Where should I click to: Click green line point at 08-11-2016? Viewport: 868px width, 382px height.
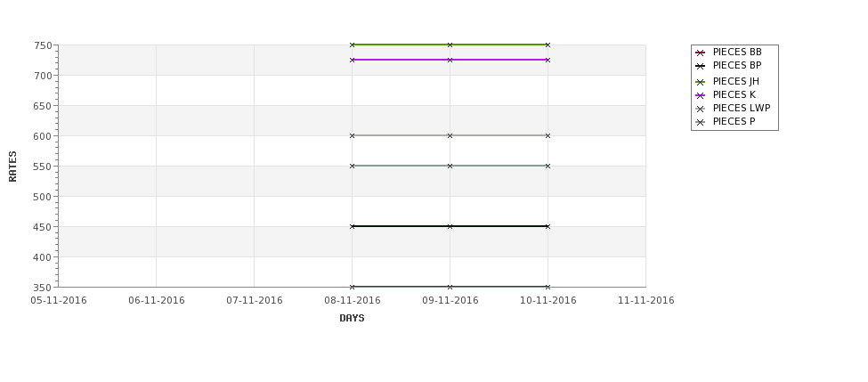tap(352, 45)
